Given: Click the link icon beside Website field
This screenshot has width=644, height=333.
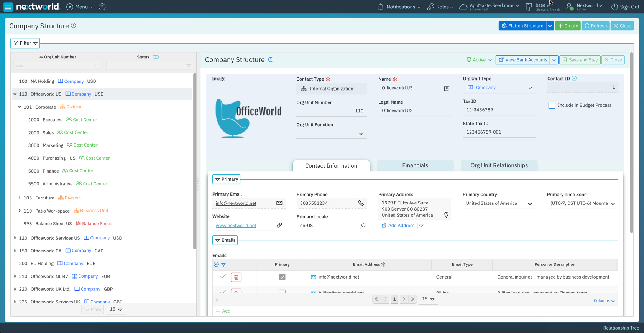Looking at the screenshot, I should 279,226.
